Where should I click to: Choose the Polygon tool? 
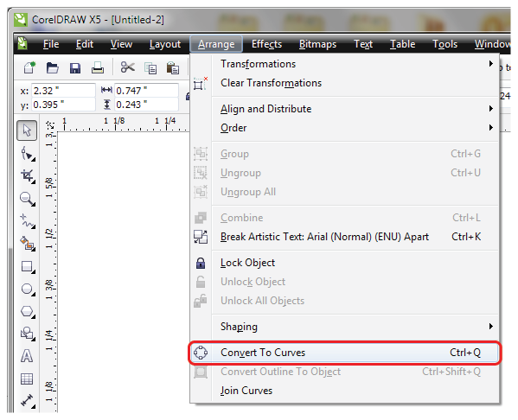click(x=27, y=311)
